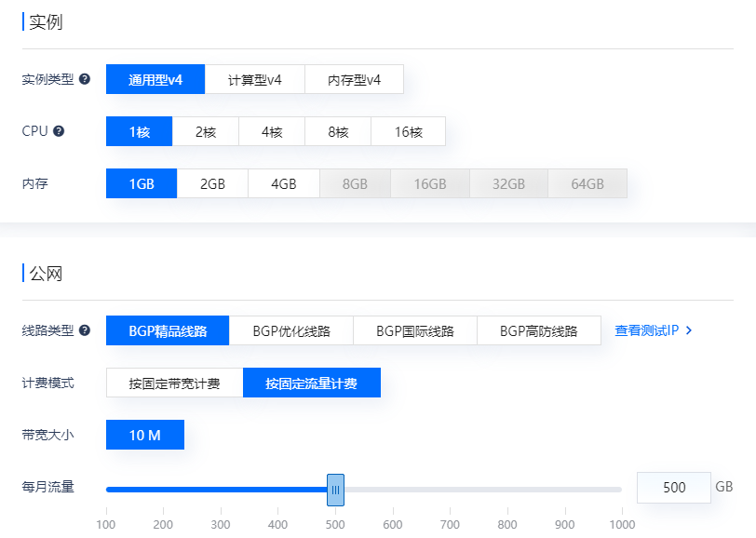Choose 4核 CPU option
This screenshot has width=756, height=538.
point(272,131)
